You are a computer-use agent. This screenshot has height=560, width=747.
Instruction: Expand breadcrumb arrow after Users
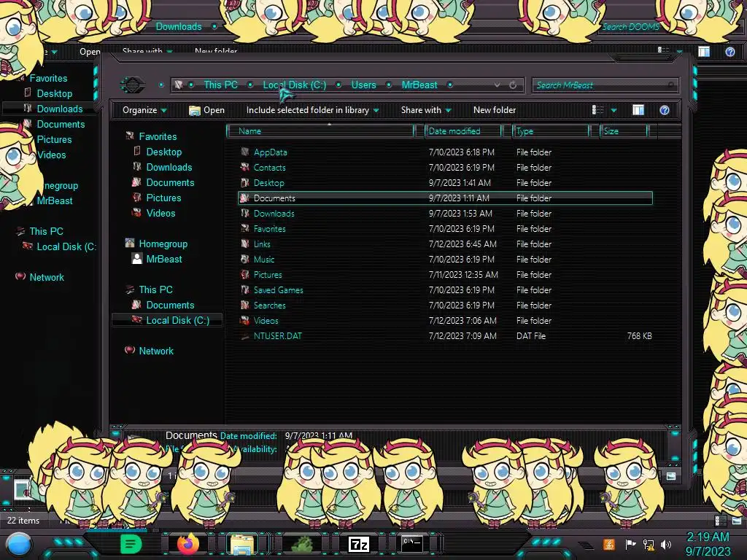389,85
